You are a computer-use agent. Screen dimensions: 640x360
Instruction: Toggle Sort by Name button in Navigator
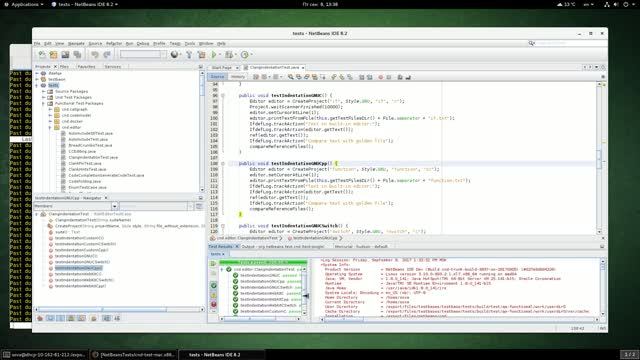click(x=107, y=318)
